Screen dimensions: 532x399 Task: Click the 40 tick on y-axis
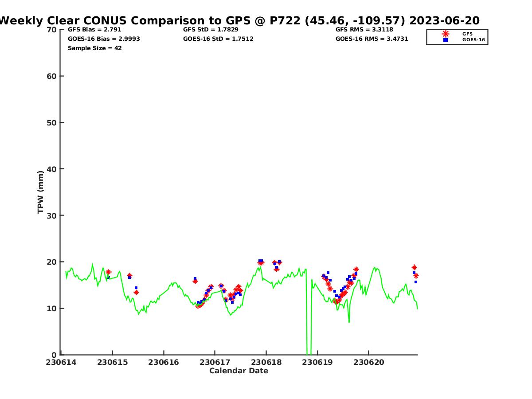click(52, 169)
